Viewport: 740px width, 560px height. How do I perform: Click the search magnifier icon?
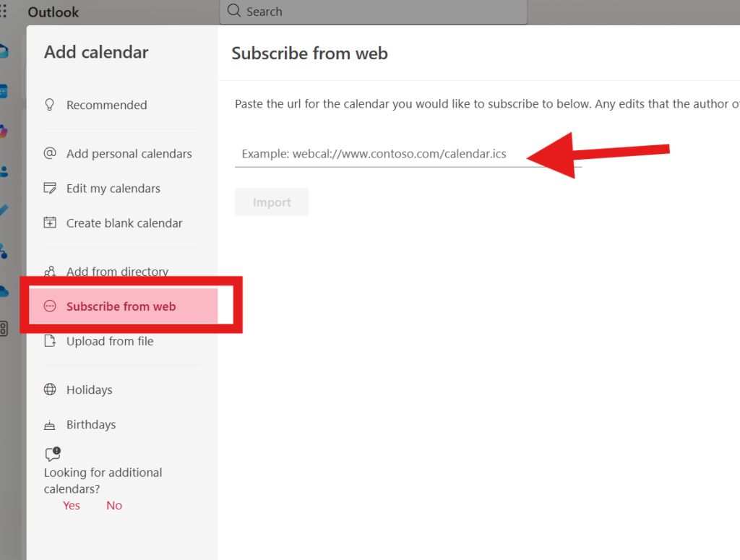coord(233,11)
